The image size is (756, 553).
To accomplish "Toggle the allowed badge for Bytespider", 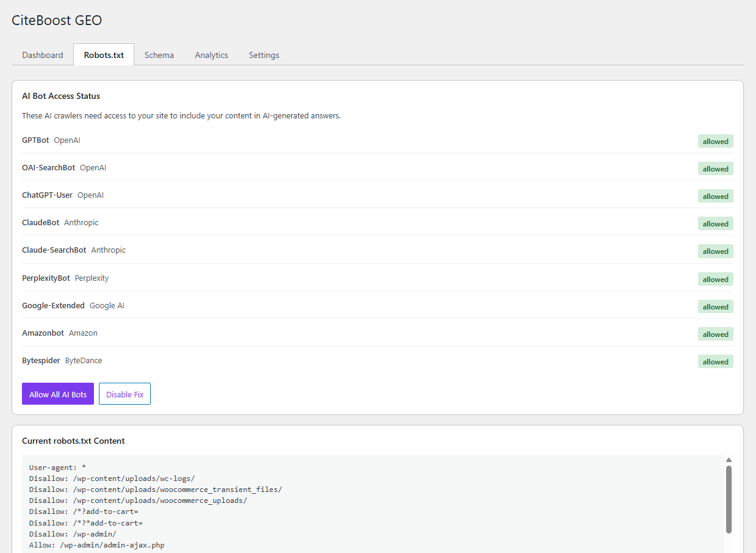I will pyautogui.click(x=715, y=361).
